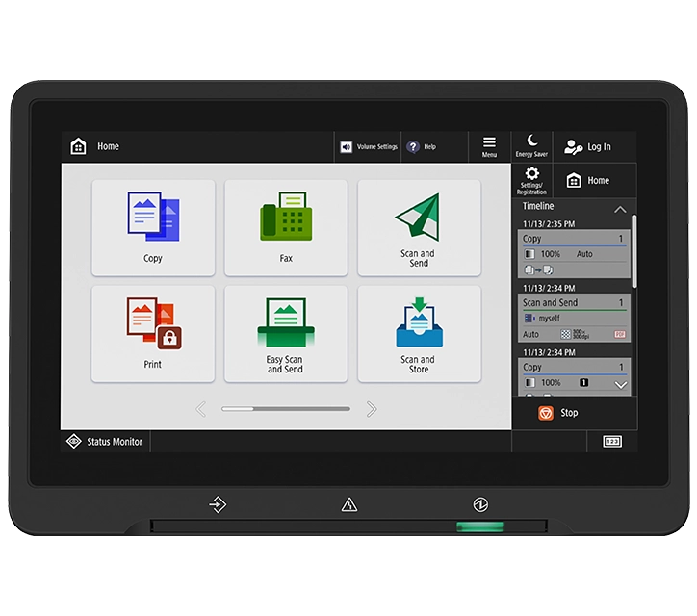The width and height of the screenshot is (697, 616).
Task: Open the Copy function tile
Action: [153, 228]
